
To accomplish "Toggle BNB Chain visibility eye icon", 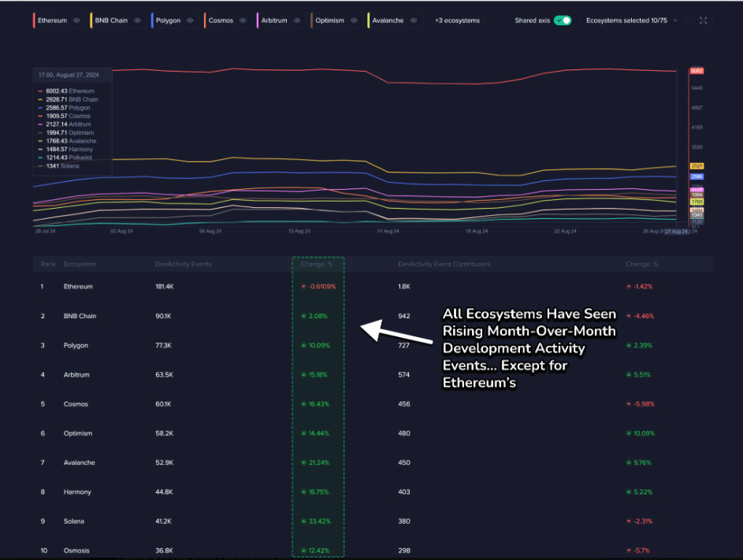I will click(x=137, y=20).
